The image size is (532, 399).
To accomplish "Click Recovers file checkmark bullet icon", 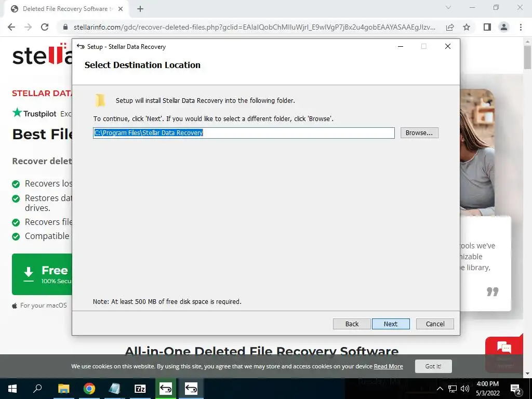I will pos(16,222).
